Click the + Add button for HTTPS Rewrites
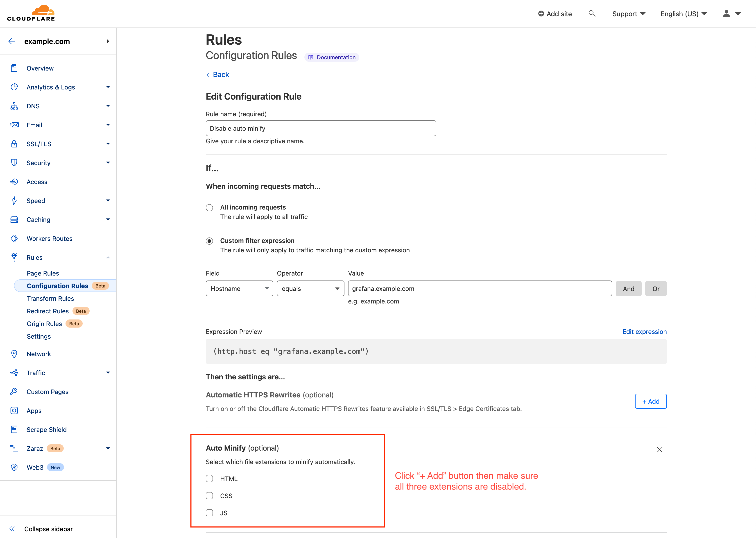This screenshot has height=538, width=756. (x=650, y=401)
